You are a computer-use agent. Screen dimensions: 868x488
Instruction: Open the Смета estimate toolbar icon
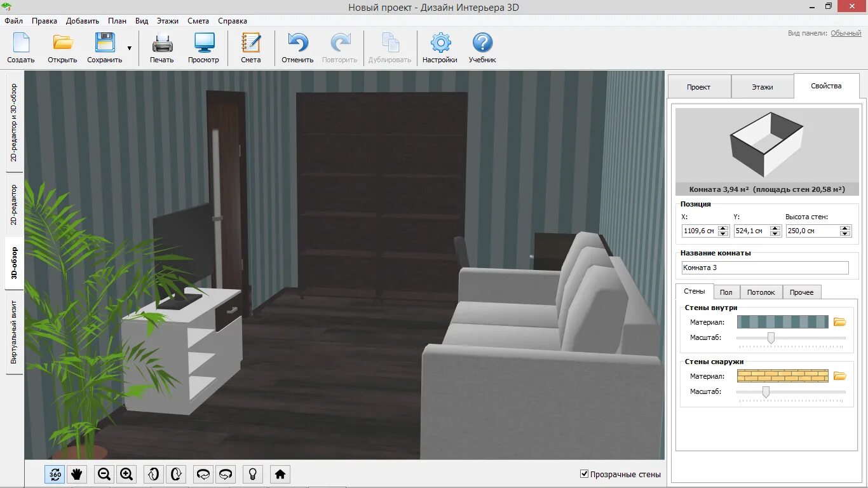coord(250,48)
